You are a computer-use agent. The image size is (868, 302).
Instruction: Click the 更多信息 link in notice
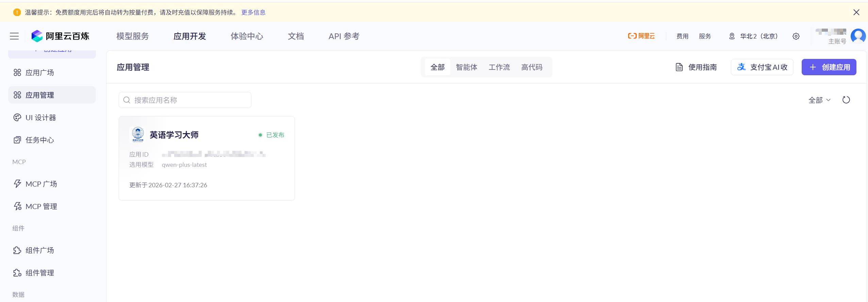pyautogui.click(x=253, y=12)
